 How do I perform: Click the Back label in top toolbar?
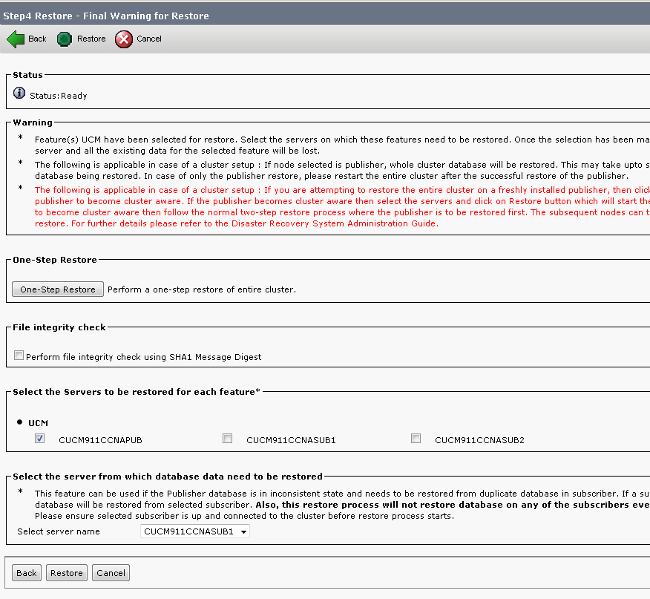coord(37,39)
